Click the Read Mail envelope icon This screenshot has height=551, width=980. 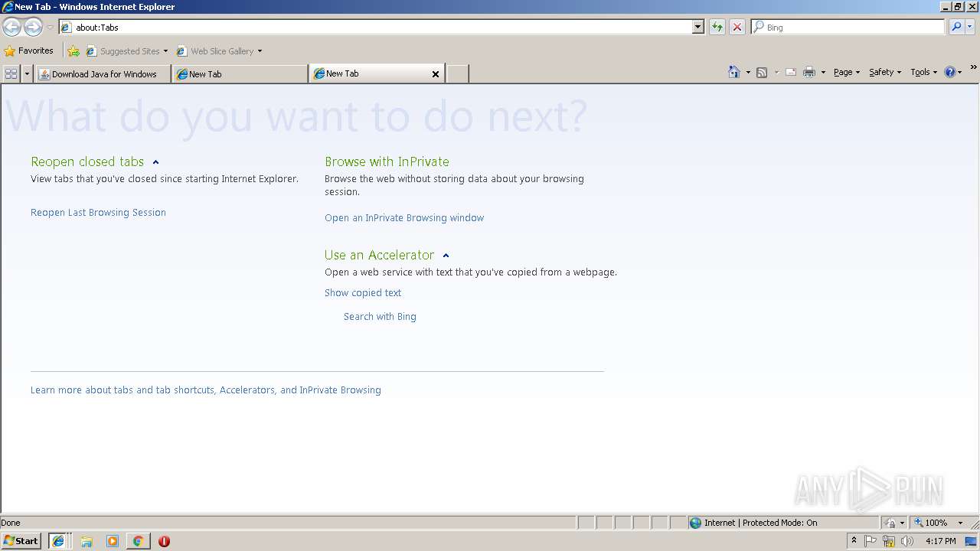pos(791,73)
